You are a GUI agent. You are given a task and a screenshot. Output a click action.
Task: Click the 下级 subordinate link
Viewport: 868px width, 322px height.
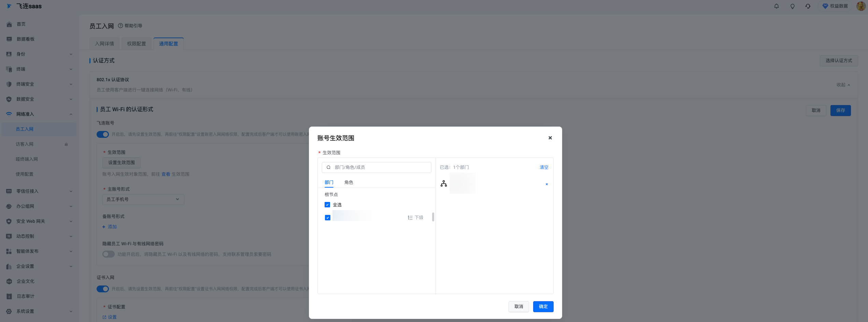click(416, 218)
